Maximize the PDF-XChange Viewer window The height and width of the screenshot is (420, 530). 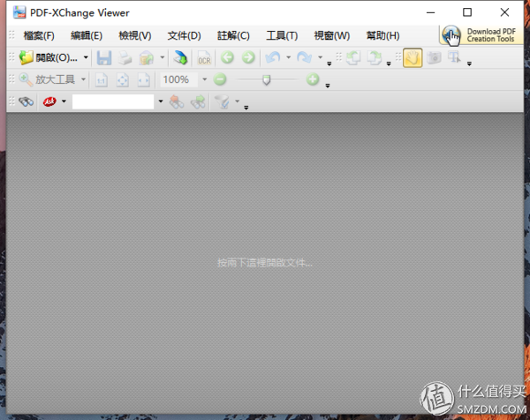coord(467,12)
